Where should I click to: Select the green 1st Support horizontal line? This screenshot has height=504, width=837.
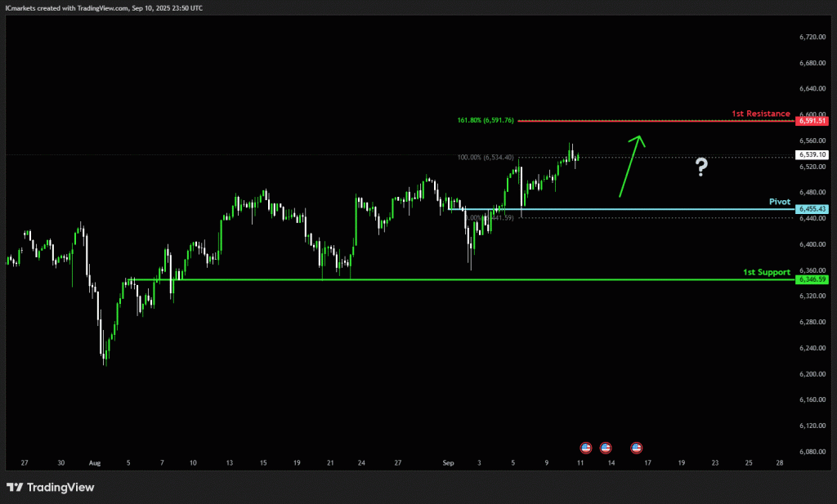(x=461, y=279)
